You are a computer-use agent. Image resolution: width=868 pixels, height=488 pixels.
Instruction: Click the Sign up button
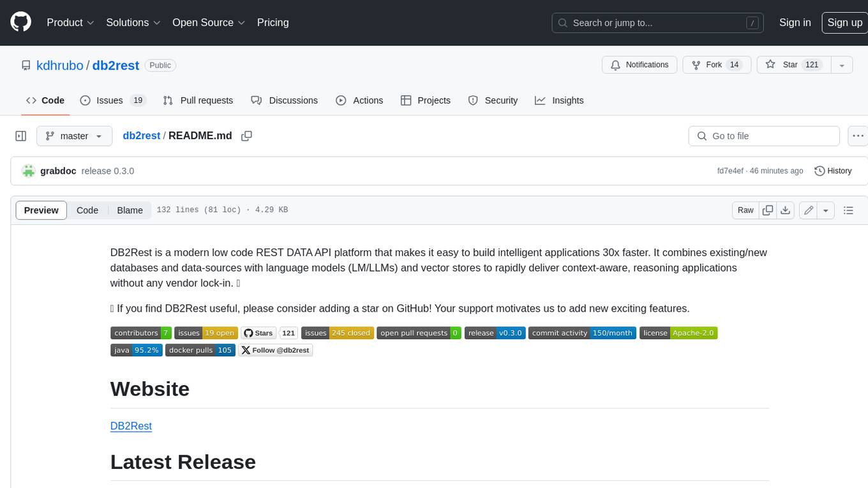(844, 22)
